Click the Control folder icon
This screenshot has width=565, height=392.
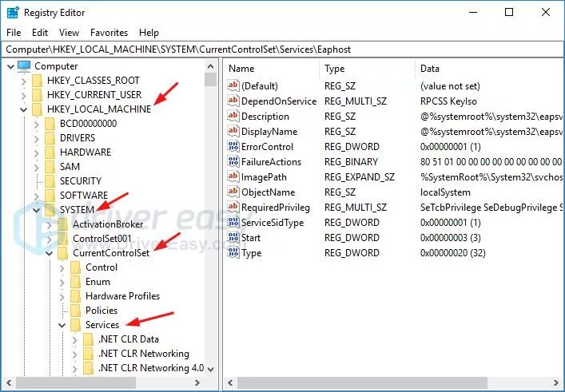(x=75, y=267)
